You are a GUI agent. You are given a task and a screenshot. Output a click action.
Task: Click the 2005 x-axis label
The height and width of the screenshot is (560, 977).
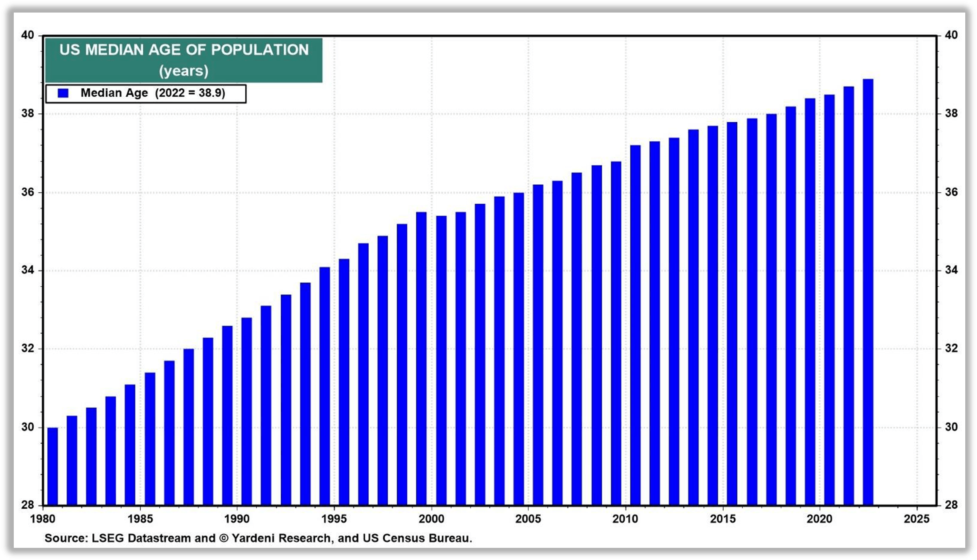click(528, 519)
